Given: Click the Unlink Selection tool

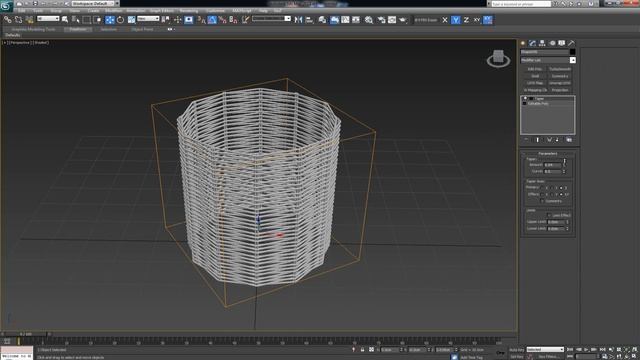Looking at the screenshot, I should pos(18,20).
